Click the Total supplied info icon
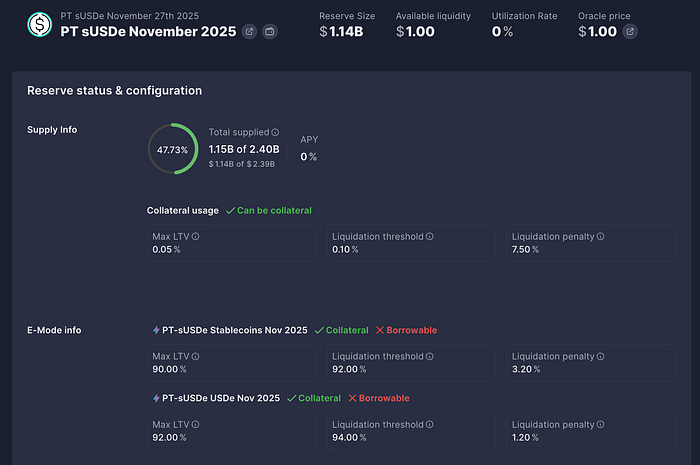The height and width of the screenshot is (465, 700). pyautogui.click(x=275, y=132)
